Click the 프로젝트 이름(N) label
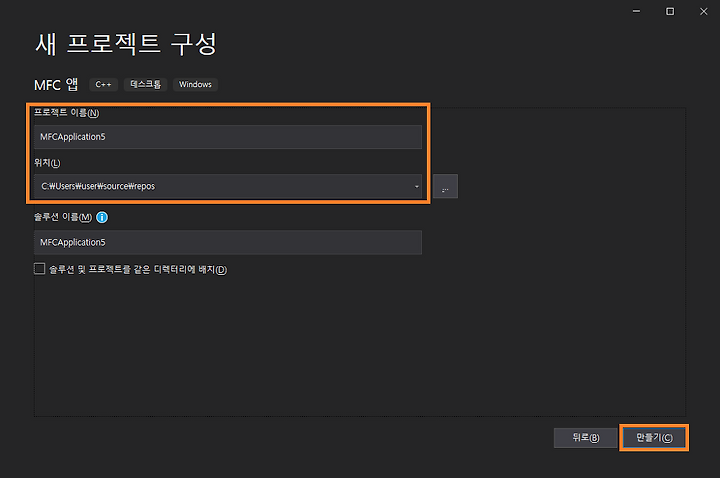The width and height of the screenshot is (720, 478). tap(67, 113)
